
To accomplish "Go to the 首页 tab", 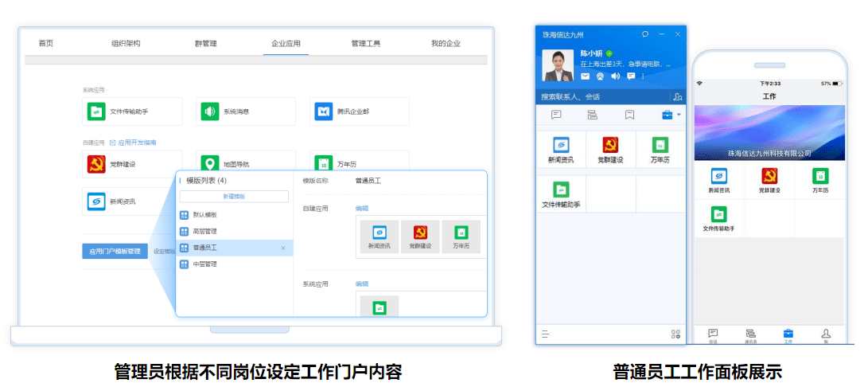I will [46, 43].
